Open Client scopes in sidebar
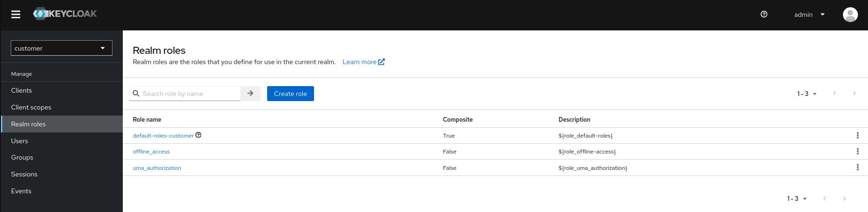 pyautogui.click(x=31, y=107)
